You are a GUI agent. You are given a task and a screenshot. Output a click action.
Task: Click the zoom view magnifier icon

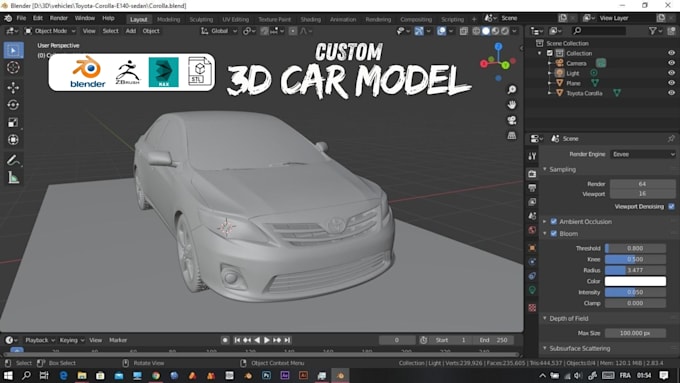tap(512, 89)
